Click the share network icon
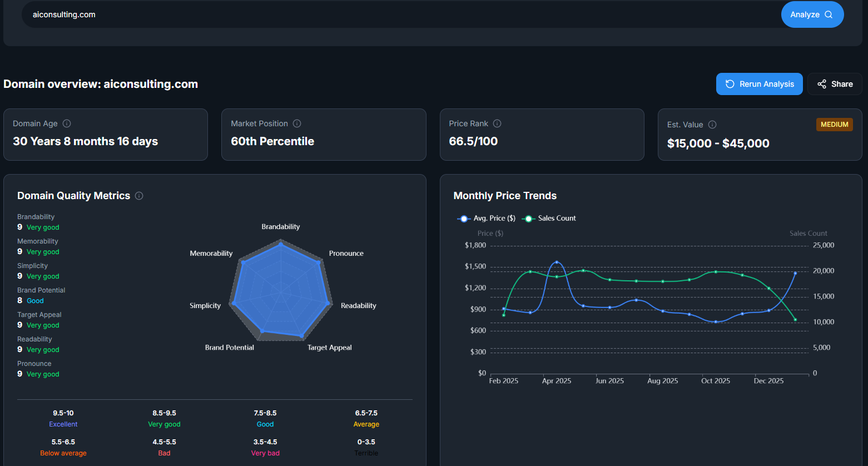The width and height of the screenshot is (868, 466). [x=822, y=84]
